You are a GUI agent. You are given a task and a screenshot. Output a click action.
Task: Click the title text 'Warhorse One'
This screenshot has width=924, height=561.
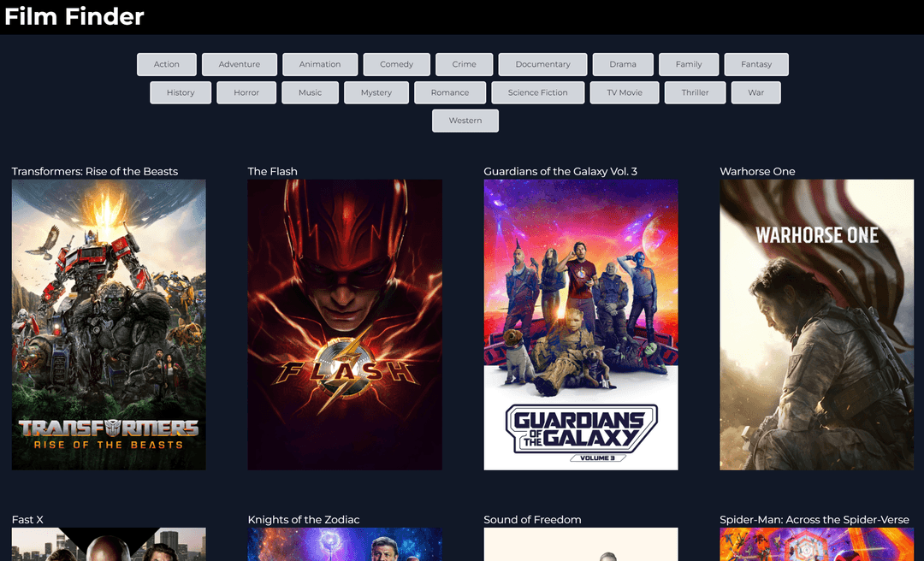coord(757,172)
